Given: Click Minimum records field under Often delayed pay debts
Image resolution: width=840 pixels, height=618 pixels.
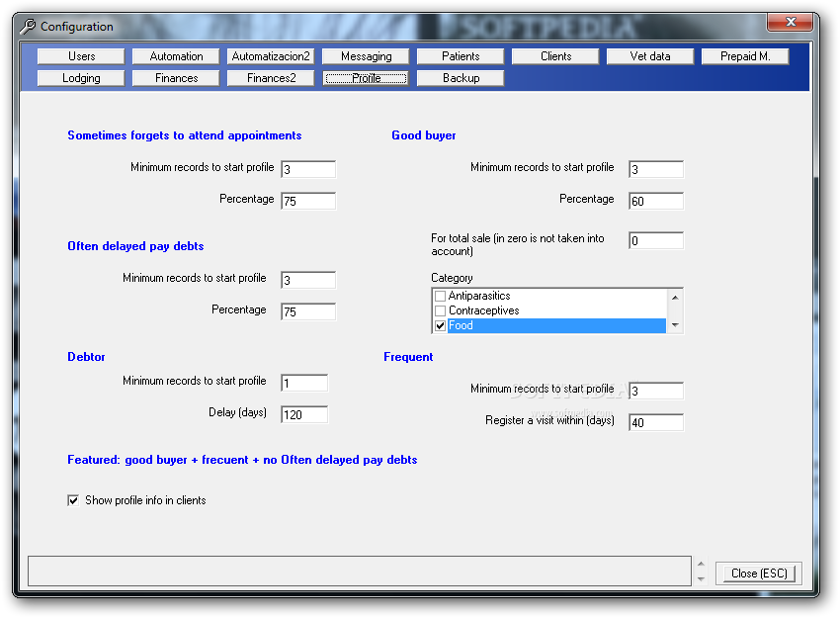Looking at the screenshot, I should click(308, 280).
